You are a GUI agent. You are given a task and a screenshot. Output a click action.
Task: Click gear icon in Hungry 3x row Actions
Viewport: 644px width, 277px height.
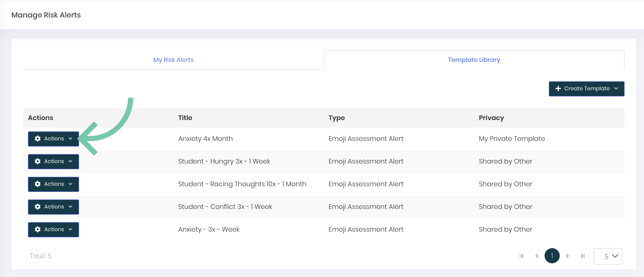pyautogui.click(x=38, y=161)
